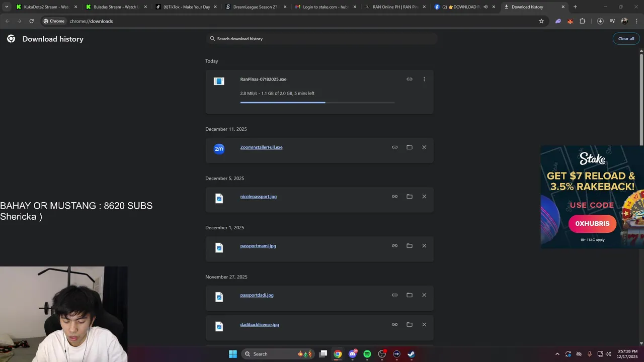Open the Extensions puzzle icon

[x=583, y=21]
